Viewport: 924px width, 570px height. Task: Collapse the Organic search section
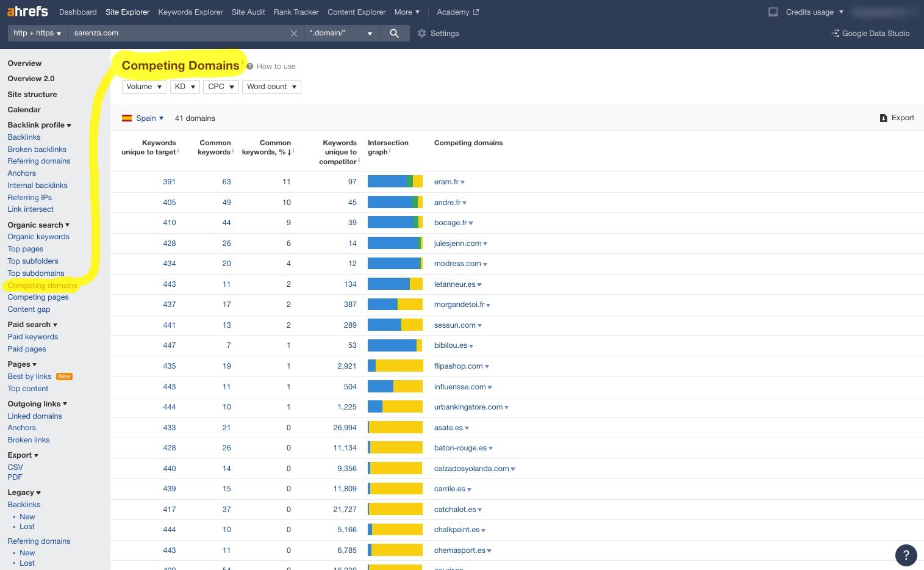pos(38,225)
